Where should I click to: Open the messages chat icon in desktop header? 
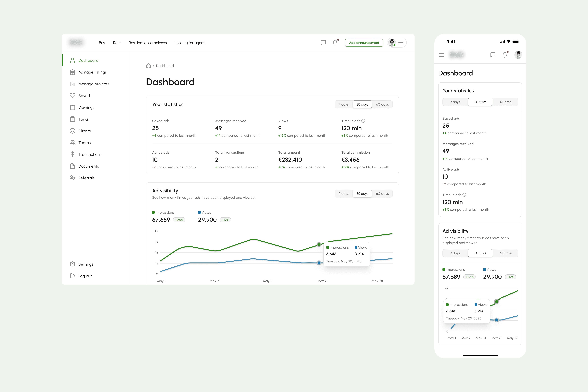[x=323, y=43]
